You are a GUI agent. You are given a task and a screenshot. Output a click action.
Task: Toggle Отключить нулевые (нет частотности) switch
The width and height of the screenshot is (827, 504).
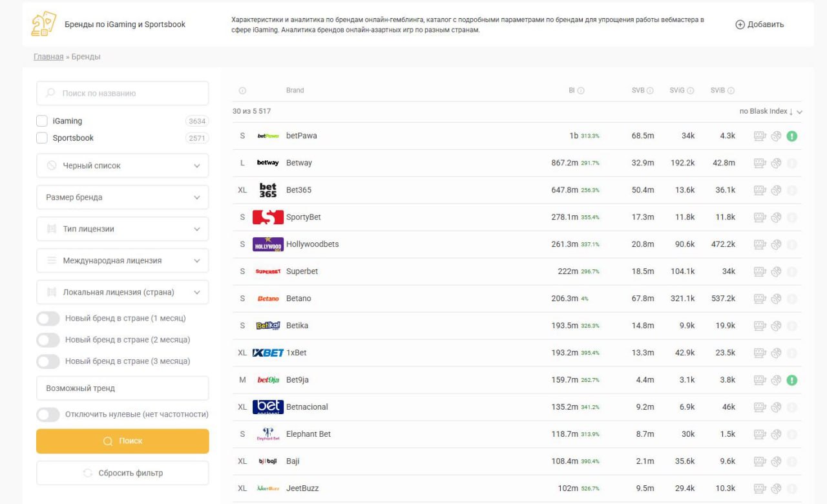(48, 415)
